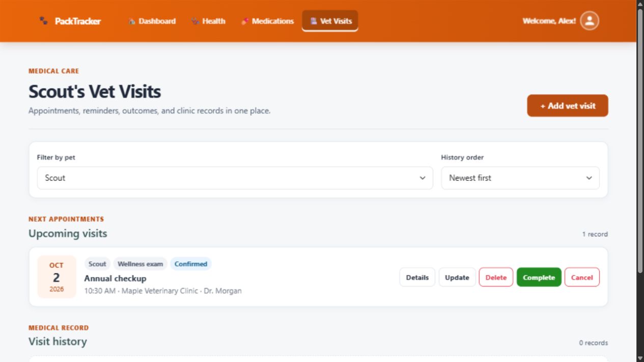The image size is (644, 362).
Task: Click the Oct 2 2026 date tile
Action: 57,277
